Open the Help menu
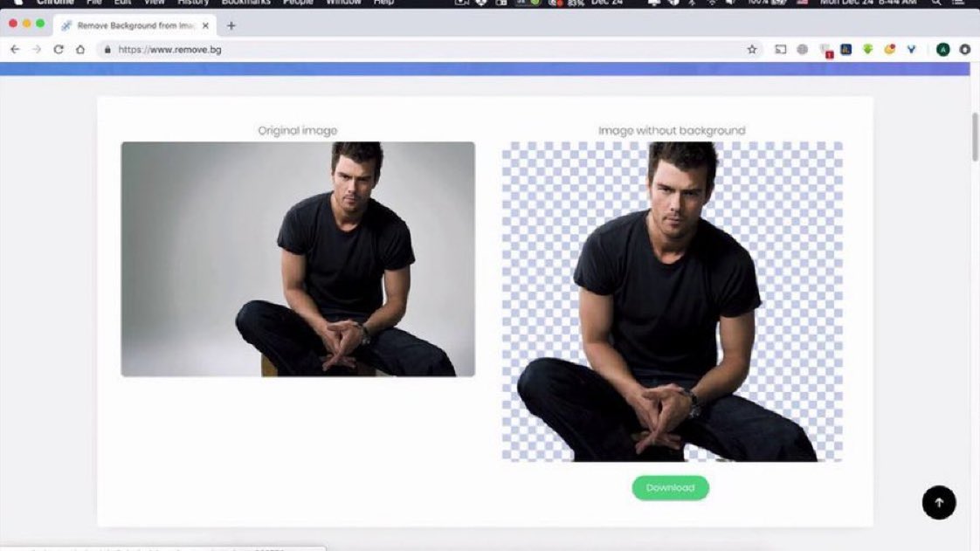 383,3
